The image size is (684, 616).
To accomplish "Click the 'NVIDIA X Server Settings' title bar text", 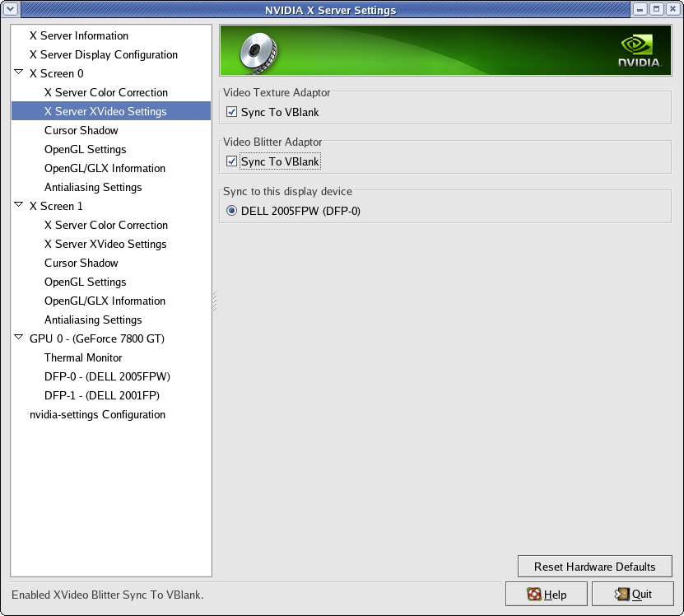I will [x=331, y=10].
